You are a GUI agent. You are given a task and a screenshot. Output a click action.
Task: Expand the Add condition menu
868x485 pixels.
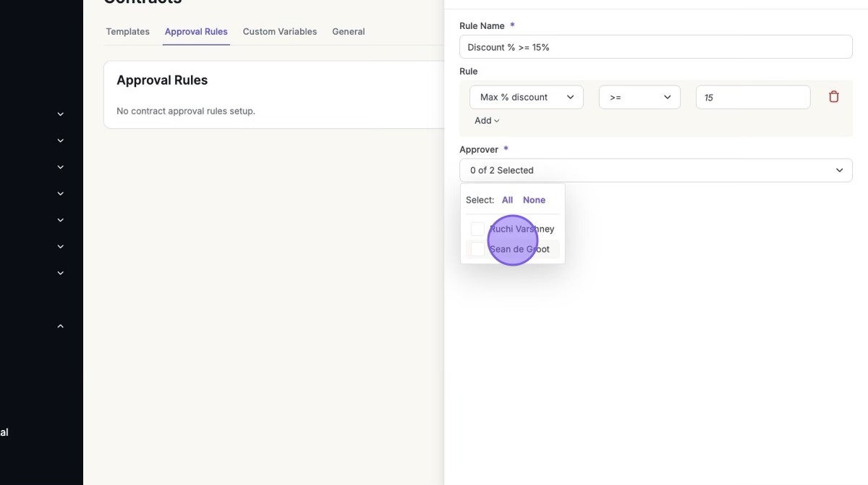[486, 121]
